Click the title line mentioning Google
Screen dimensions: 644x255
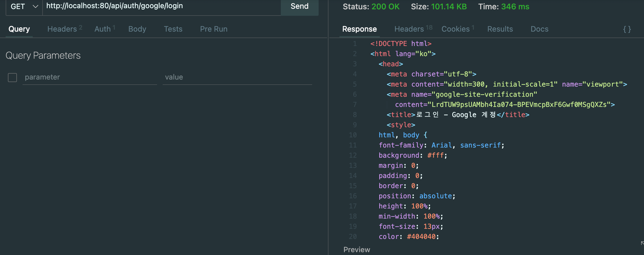pos(458,115)
